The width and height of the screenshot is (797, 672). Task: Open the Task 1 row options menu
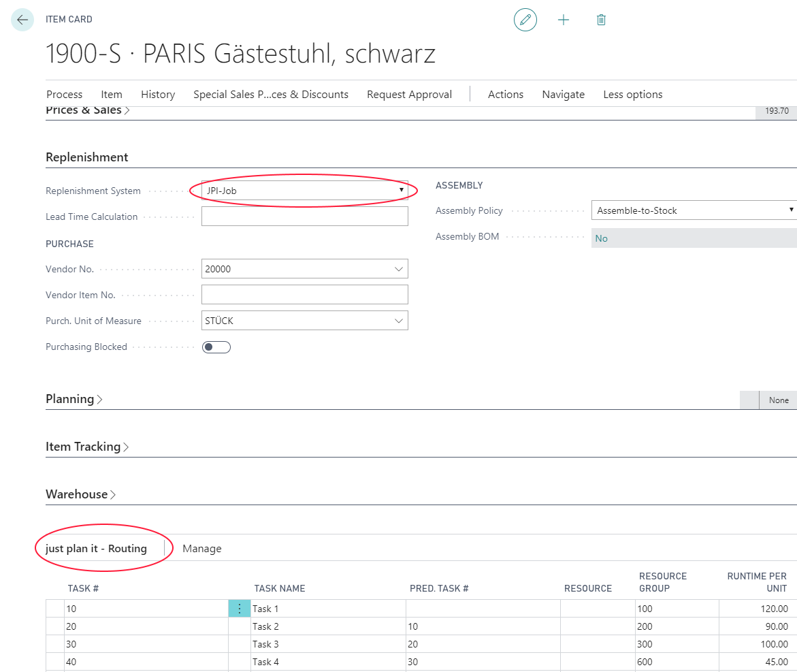(x=240, y=609)
